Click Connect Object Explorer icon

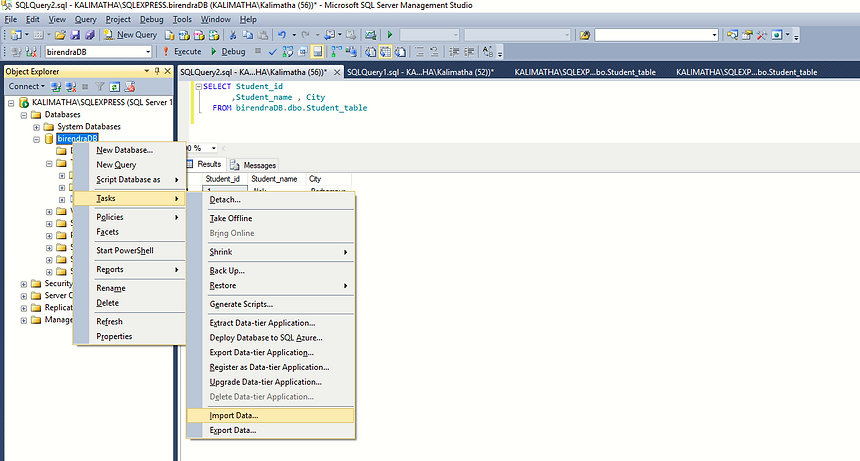55,87
